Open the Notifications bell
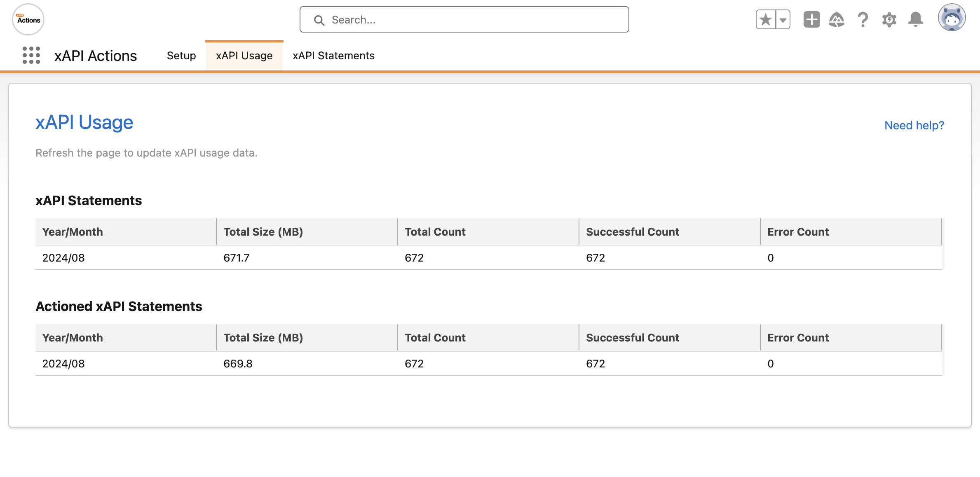This screenshot has width=980, height=477. (915, 20)
